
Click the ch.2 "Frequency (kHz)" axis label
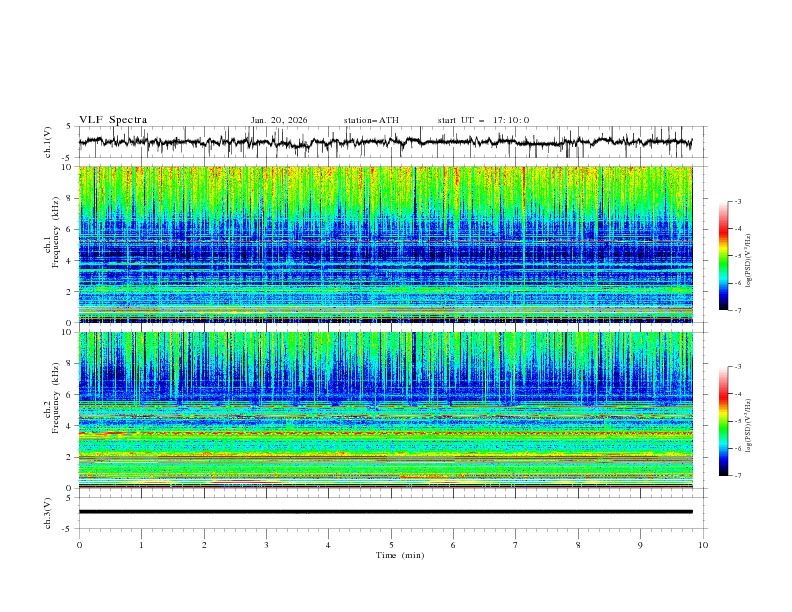[x=56, y=398]
